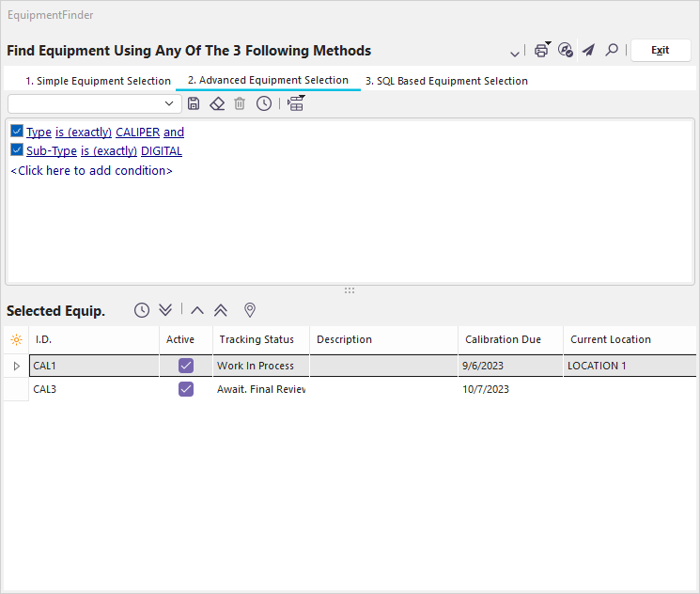Image resolution: width=700 pixels, height=594 pixels.
Task: Toggle Active checkbox for CAL1
Action: pyautogui.click(x=186, y=366)
